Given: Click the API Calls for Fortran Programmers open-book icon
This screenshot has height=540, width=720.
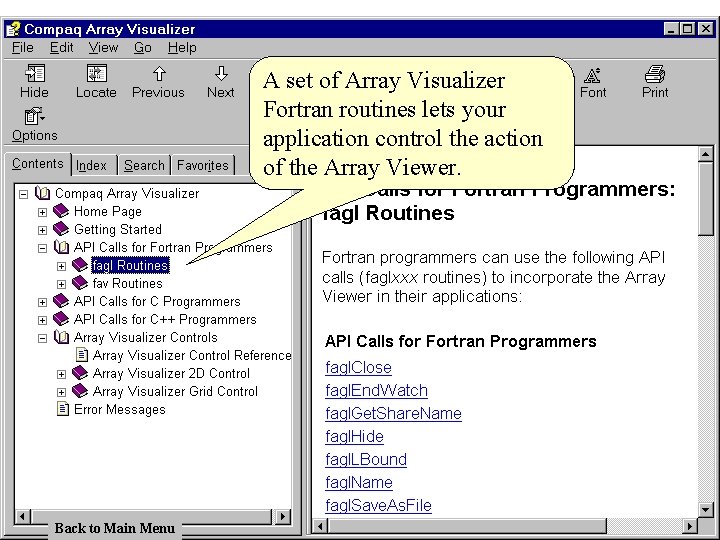Looking at the screenshot, I should coord(61,247).
